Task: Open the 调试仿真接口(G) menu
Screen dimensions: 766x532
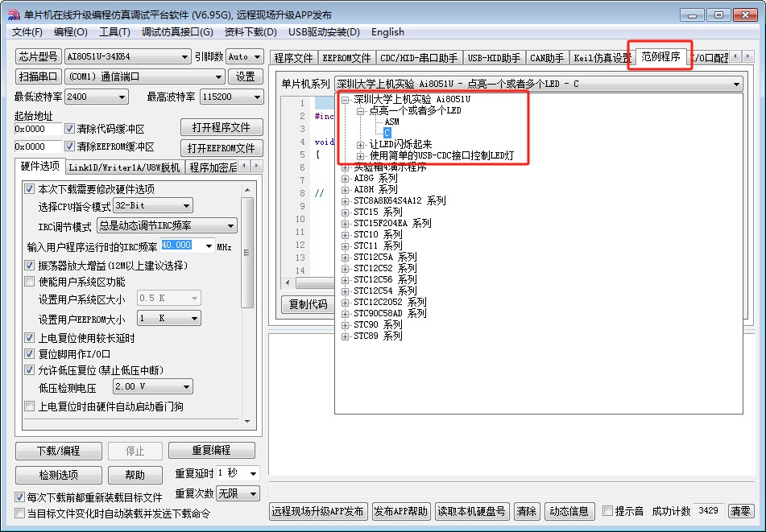Action: [177, 32]
